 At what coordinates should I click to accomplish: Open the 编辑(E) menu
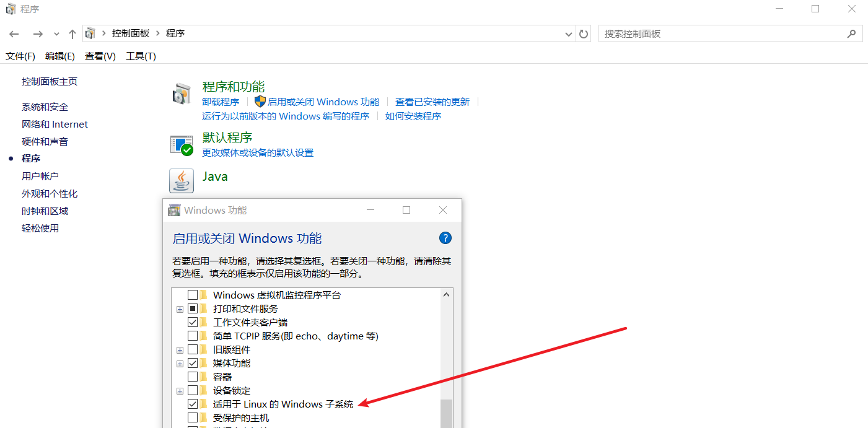click(60, 56)
